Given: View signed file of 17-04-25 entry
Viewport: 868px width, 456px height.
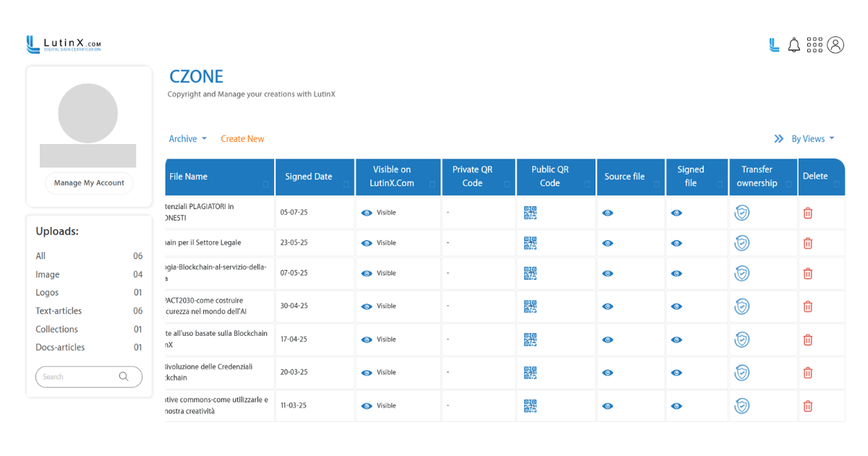Looking at the screenshot, I should coord(676,339).
